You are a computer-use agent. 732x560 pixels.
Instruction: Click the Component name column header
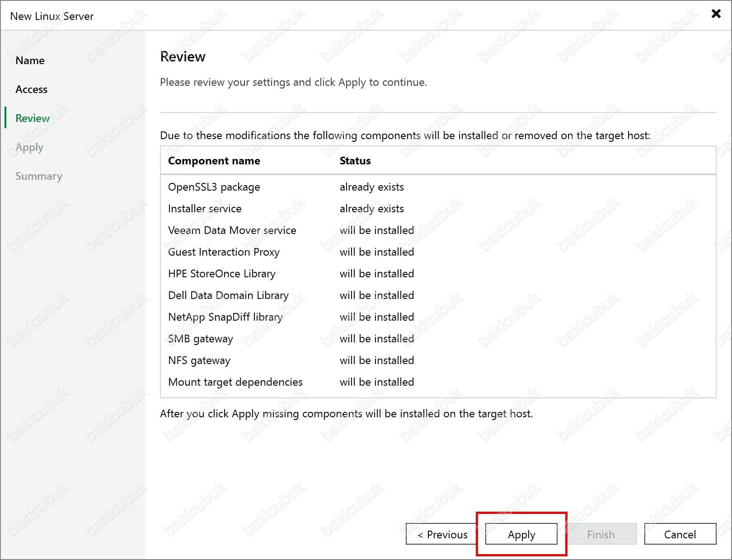click(x=214, y=161)
